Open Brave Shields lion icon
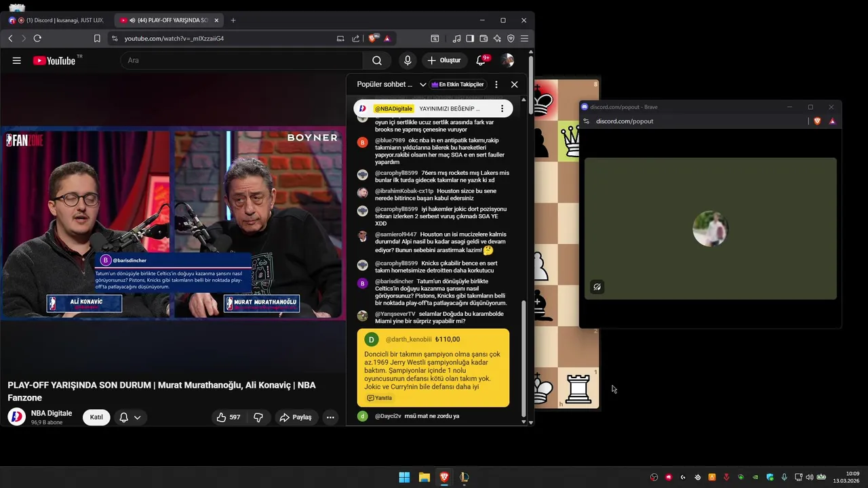The image size is (868, 488). tap(373, 39)
